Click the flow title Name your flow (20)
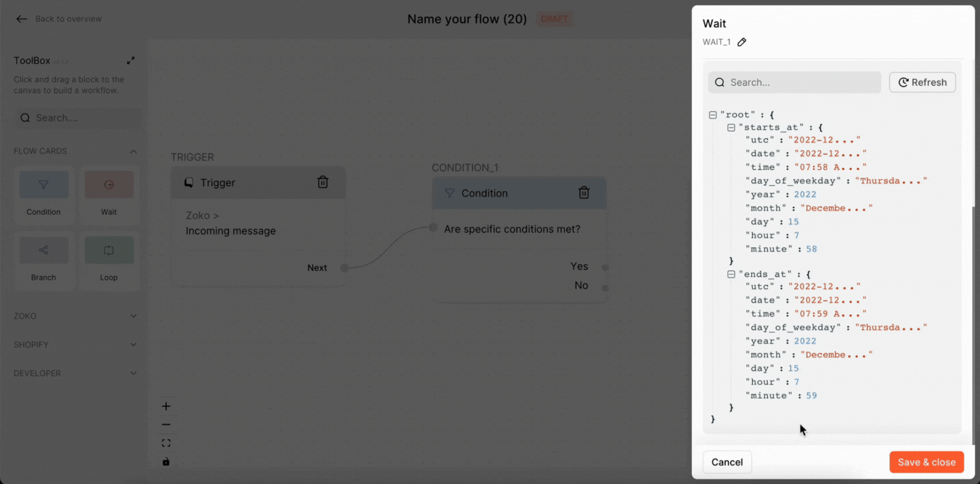 tap(467, 19)
